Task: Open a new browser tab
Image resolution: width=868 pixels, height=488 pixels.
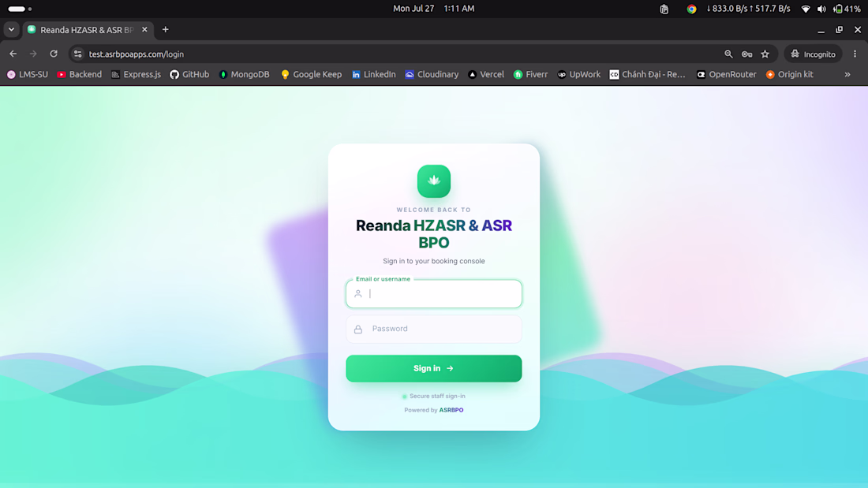Action: click(165, 30)
